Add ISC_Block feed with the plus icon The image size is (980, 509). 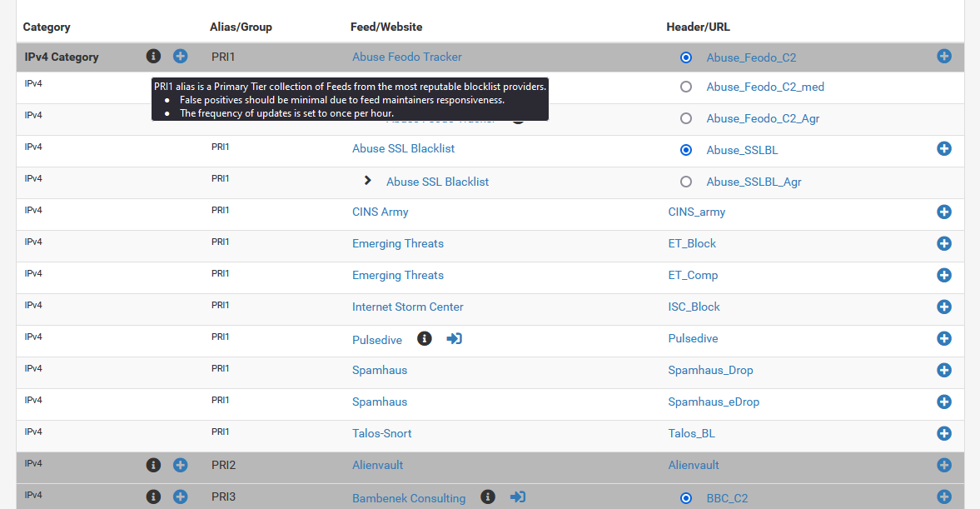pyautogui.click(x=943, y=307)
